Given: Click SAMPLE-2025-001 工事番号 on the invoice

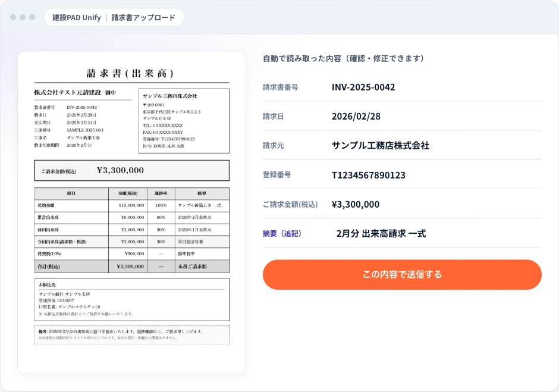Looking at the screenshot, I should (85, 130).
